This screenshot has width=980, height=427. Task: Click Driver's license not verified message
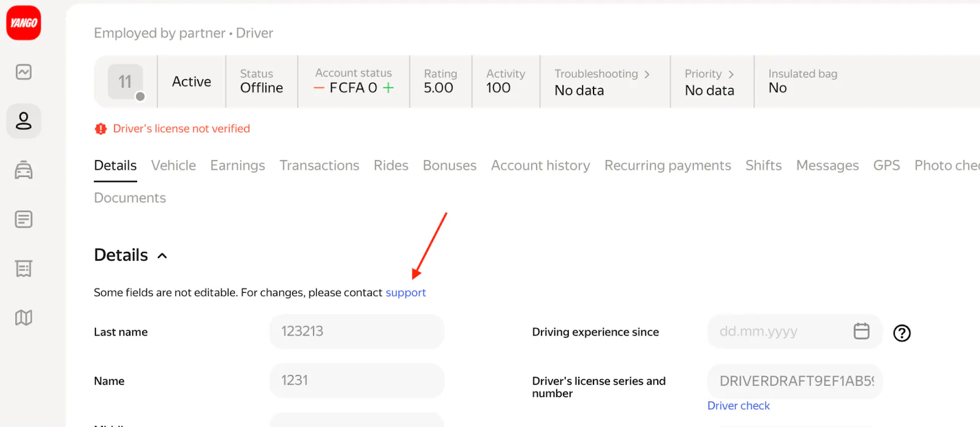(181, 129)
